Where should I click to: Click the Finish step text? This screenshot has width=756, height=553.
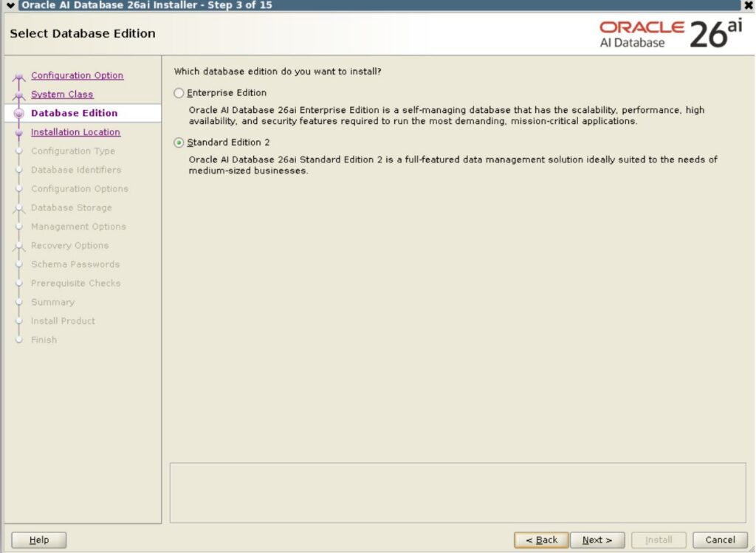(x=44, y=340)
